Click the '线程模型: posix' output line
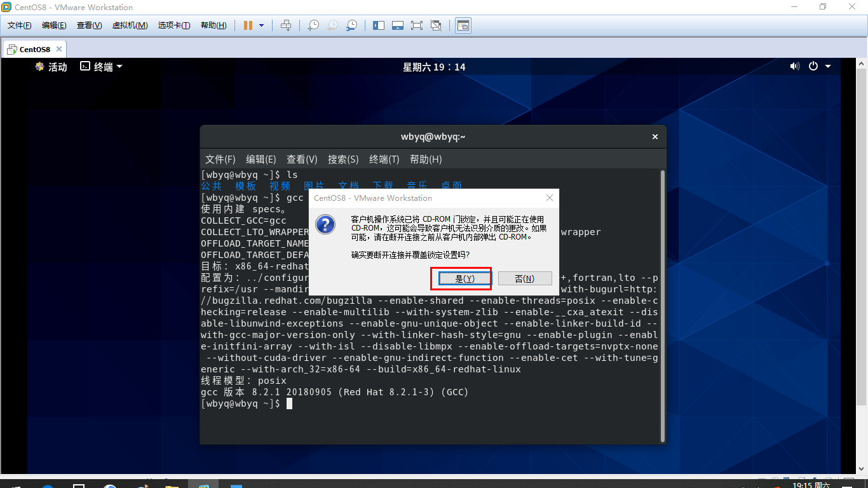Viewport: 868px width, 488px height. click(x=243, y=381)
